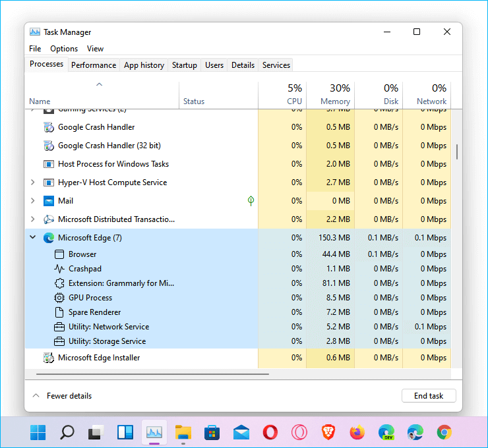
Task: Switch to the App history tab
Action: [144, 65]
